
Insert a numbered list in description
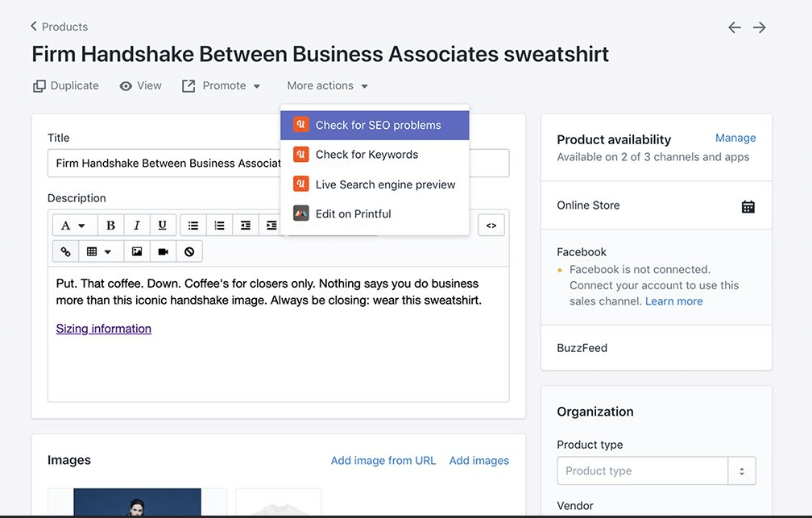coord(219,226)
